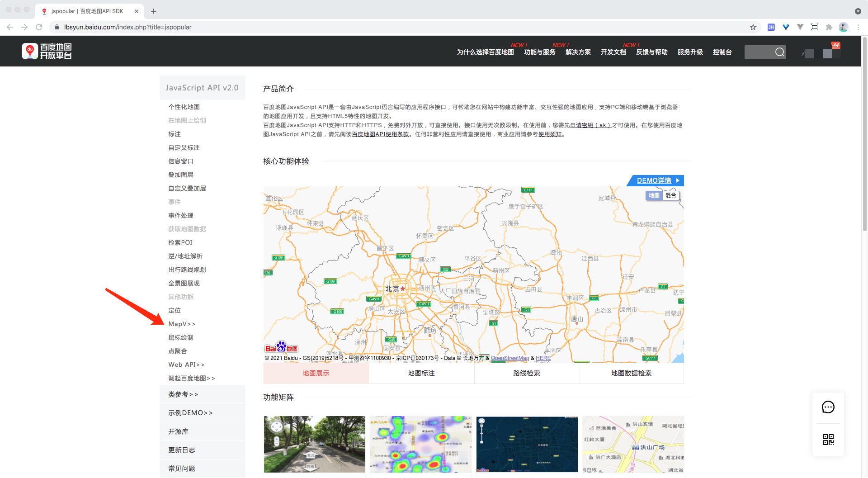Click into the header search input field
The image size is (868, 478).
pyautogui.click(x=759, y=52)
